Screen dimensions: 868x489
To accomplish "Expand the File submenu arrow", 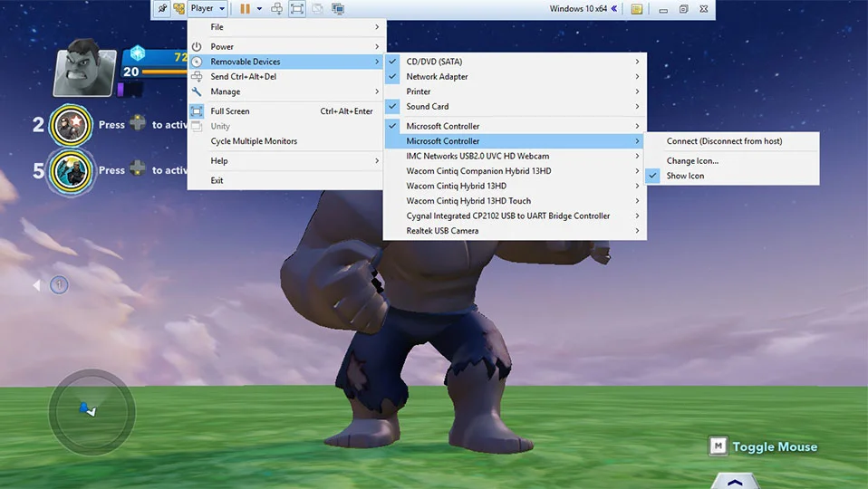I will click(377, 26).
